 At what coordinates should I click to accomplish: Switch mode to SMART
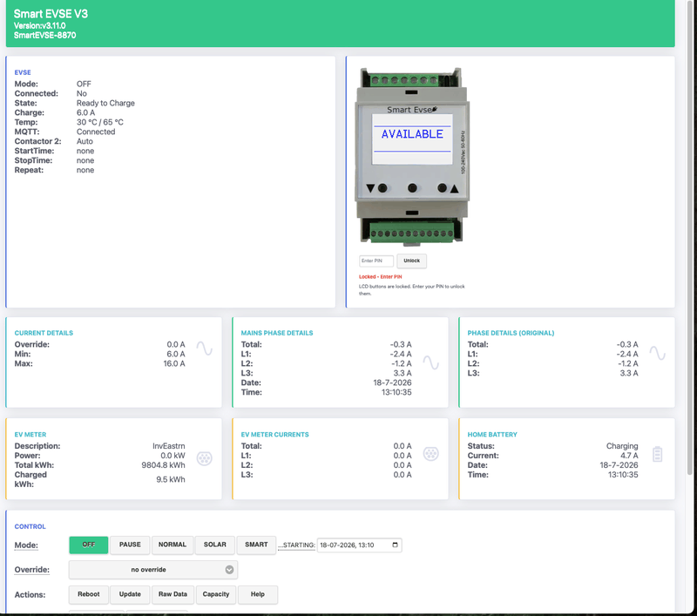(x=256, y=545)
